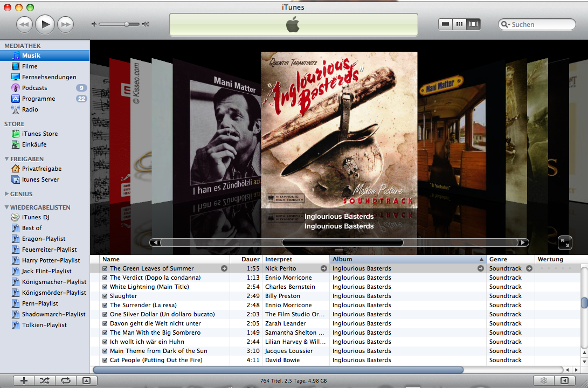Uncheck Cat People (Putting Out the Fire)
Viewport: 588px width, 388px height.
point(105,361)
